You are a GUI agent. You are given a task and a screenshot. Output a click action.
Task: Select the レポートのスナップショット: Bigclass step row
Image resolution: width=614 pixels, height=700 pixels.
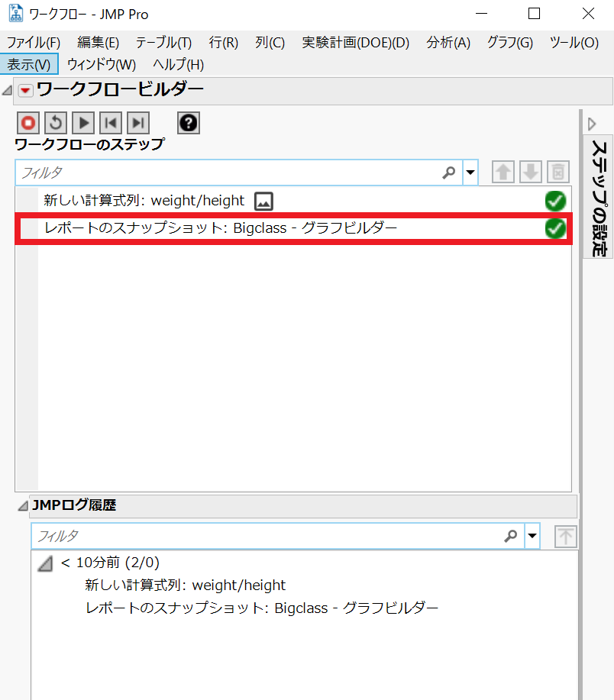click(293, 228)
